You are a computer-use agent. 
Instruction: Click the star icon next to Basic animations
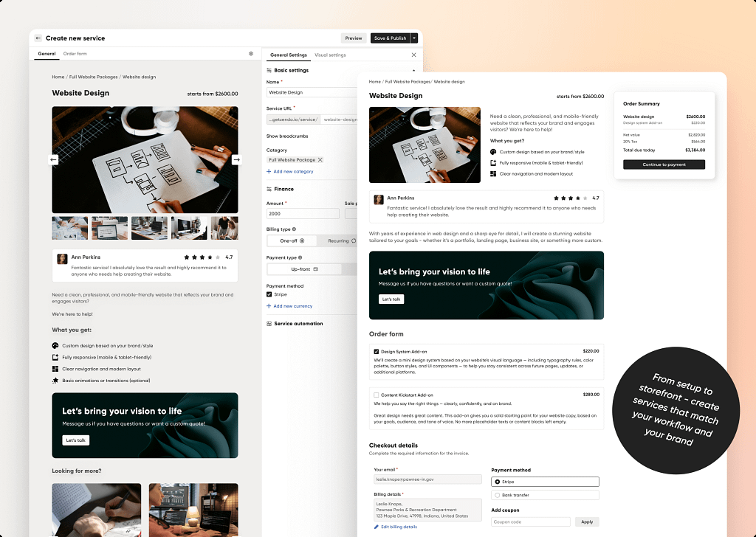point(55,381)
